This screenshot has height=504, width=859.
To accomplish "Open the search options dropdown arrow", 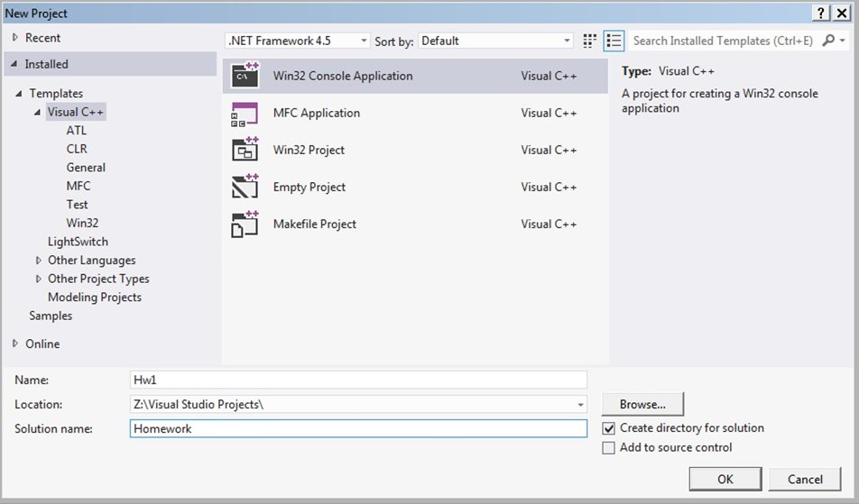I will coord(843,41).
